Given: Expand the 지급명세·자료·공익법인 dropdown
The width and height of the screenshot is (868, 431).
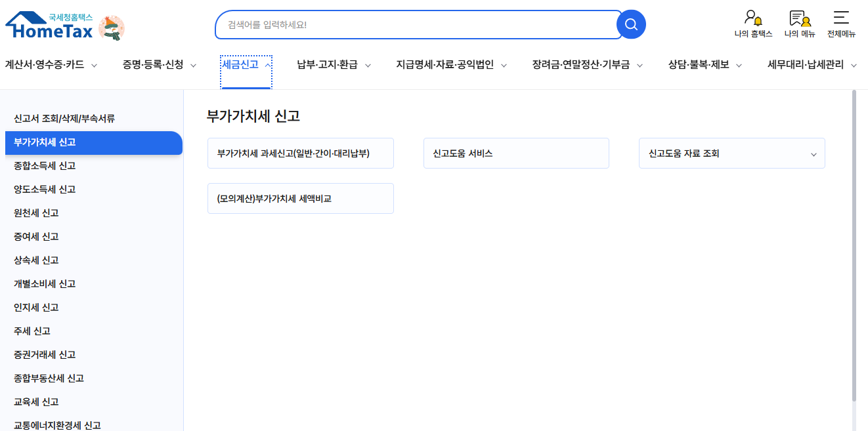Looking at the screenshot, I should pyautogui.click(x=503, y=65).
